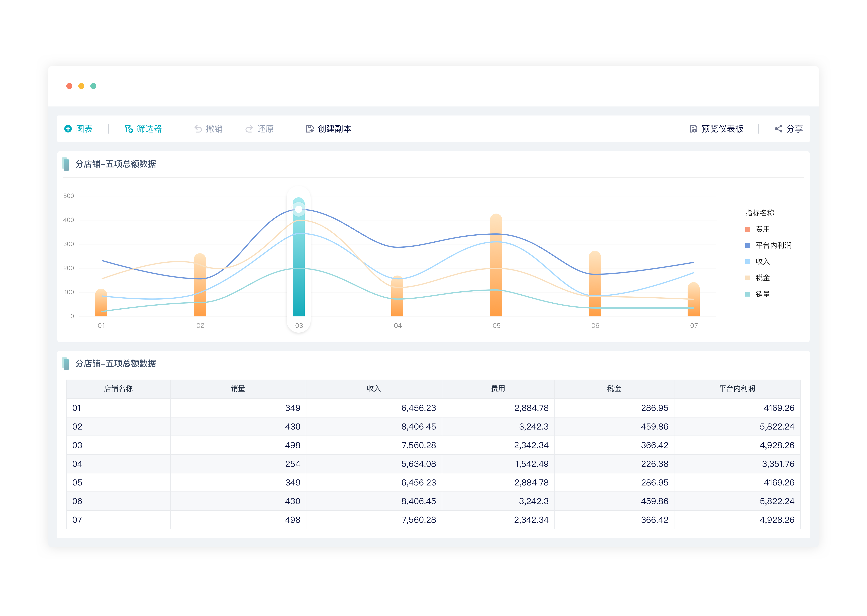This screenshot has width=867, height=616.
Task: Click the 创建副本 button text
Action: click(x=334, y=129)
